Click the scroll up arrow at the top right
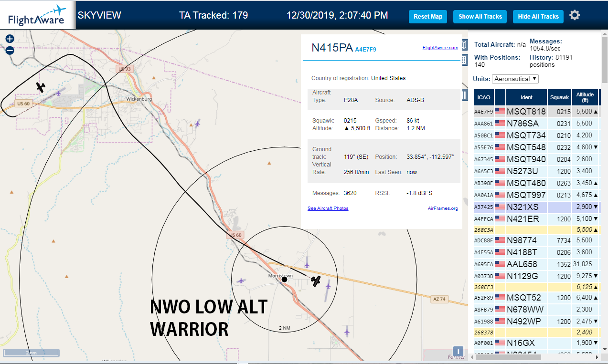The width and height of the screenshot is (608, 364). click(604, 33)
